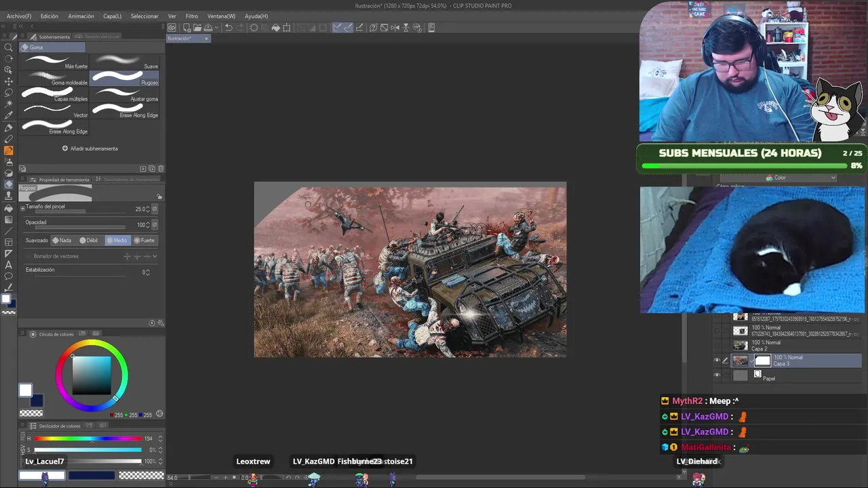The image size is (868, 488).
Task: Undo the last action
Action: (x=229, y=28)
